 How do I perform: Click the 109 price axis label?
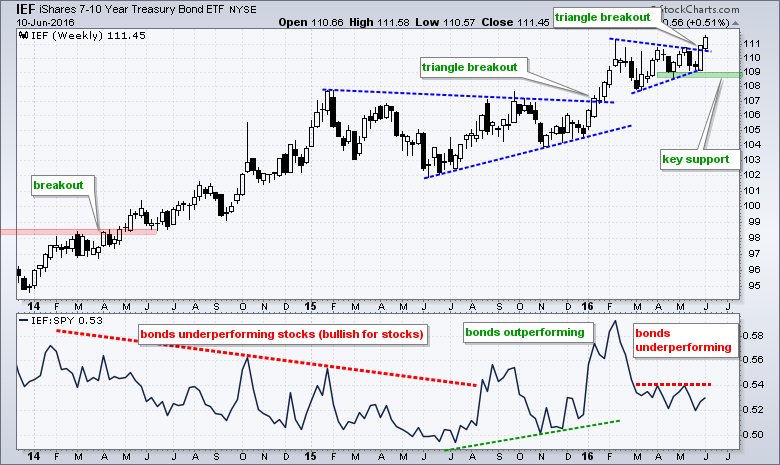[751, 72]
